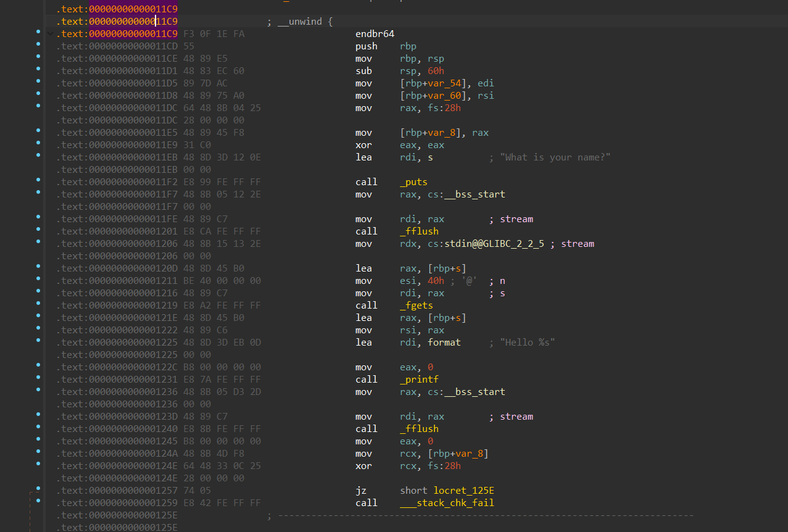Click the "; n" comment after 40h

(x=497, y=281)
